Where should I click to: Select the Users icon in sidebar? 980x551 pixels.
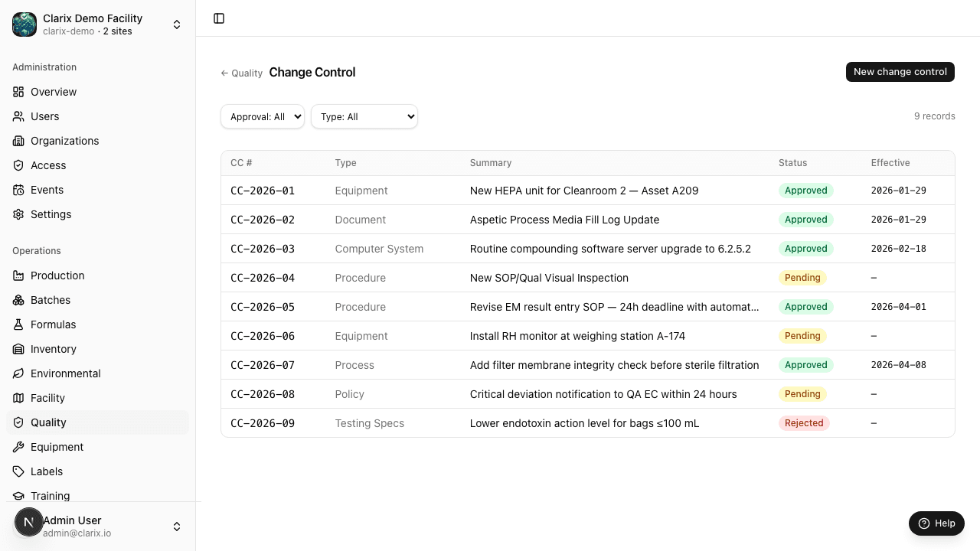click(18, 116)
